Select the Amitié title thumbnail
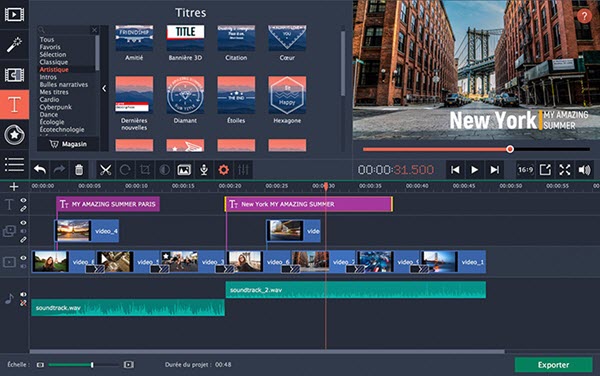The height and width of the screenshot is (376, 600). pos(134,38)
